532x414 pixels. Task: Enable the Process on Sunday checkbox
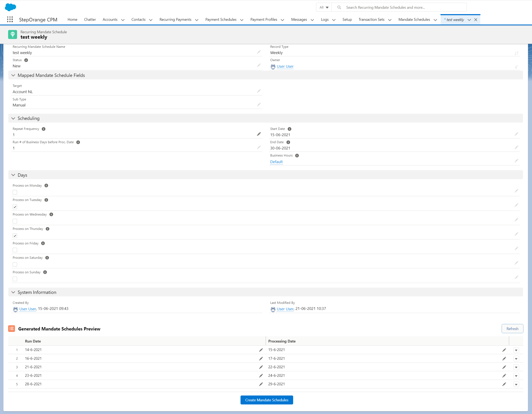pos(15,279)
